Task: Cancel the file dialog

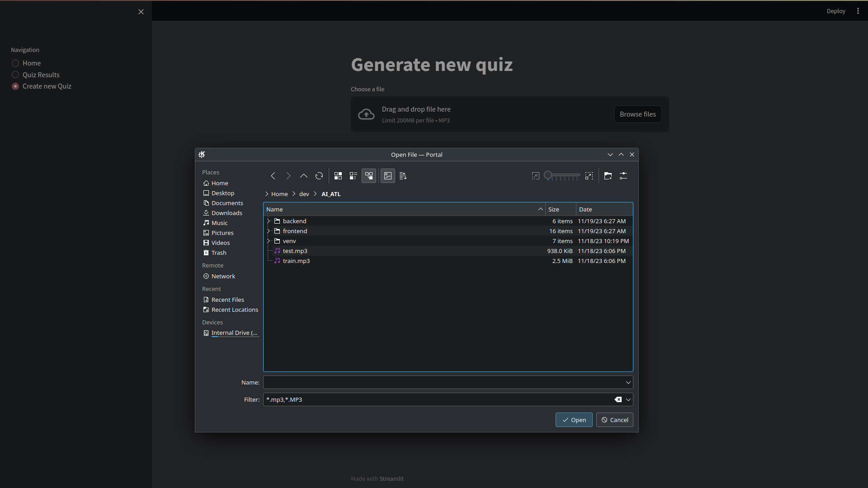Action: (x=614, y=420)
